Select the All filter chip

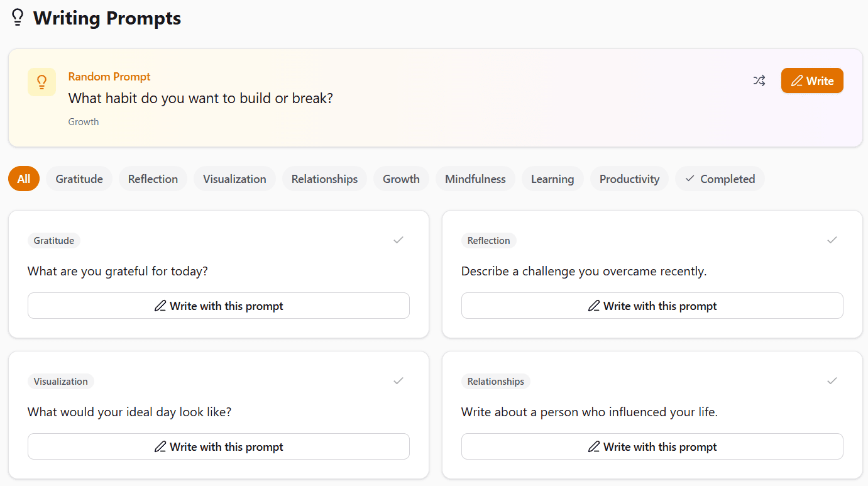coord(23,179)
